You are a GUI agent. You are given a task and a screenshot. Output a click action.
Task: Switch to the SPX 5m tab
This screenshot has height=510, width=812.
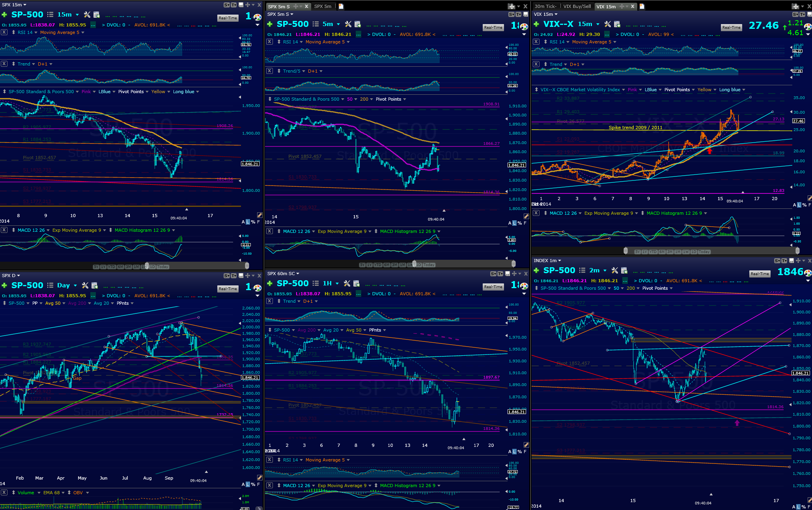tap(323, 6)
